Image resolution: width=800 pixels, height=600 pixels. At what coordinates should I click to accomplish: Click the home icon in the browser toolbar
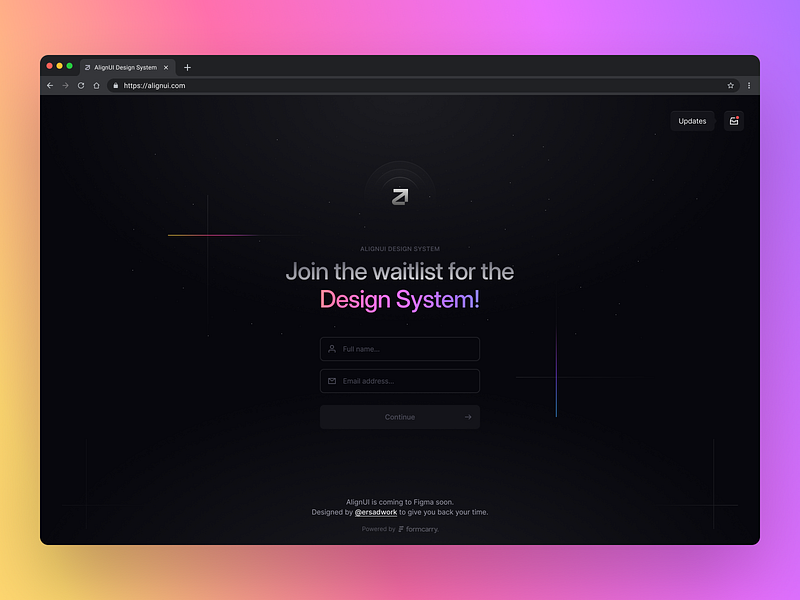[96, 85]
